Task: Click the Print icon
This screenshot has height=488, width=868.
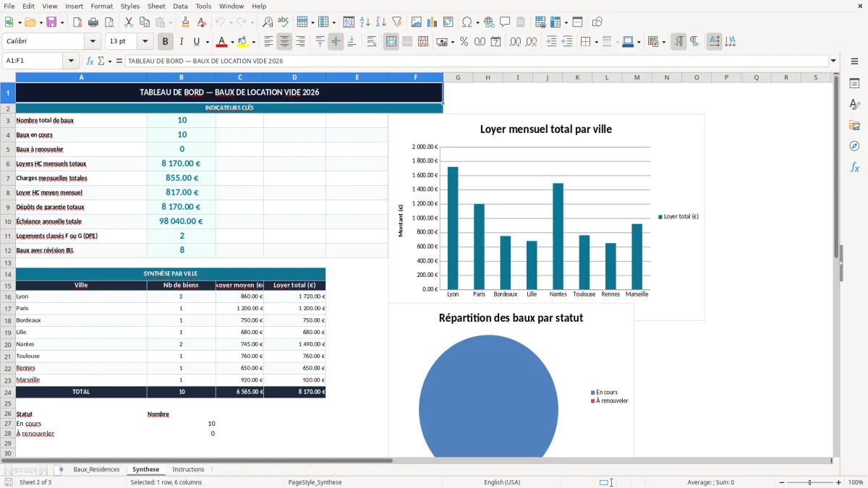Action: click(x=93, y=22)
